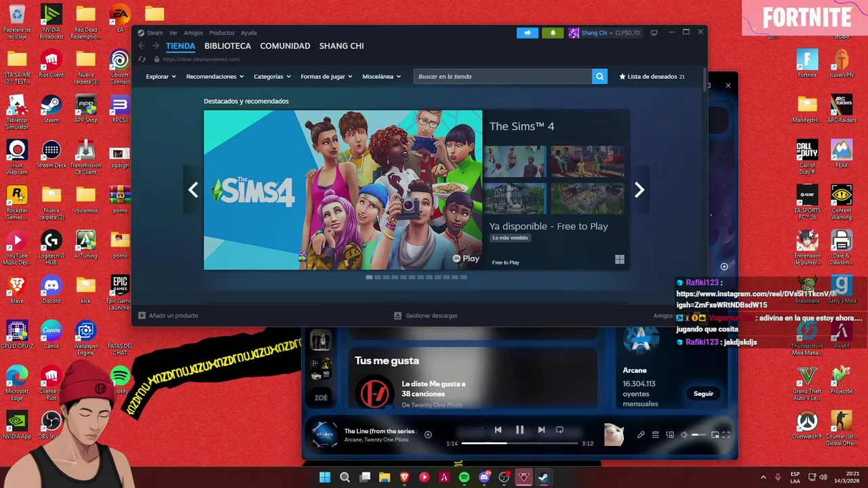Go forward with Steam's forward arrow

click(x=156, y=46)
